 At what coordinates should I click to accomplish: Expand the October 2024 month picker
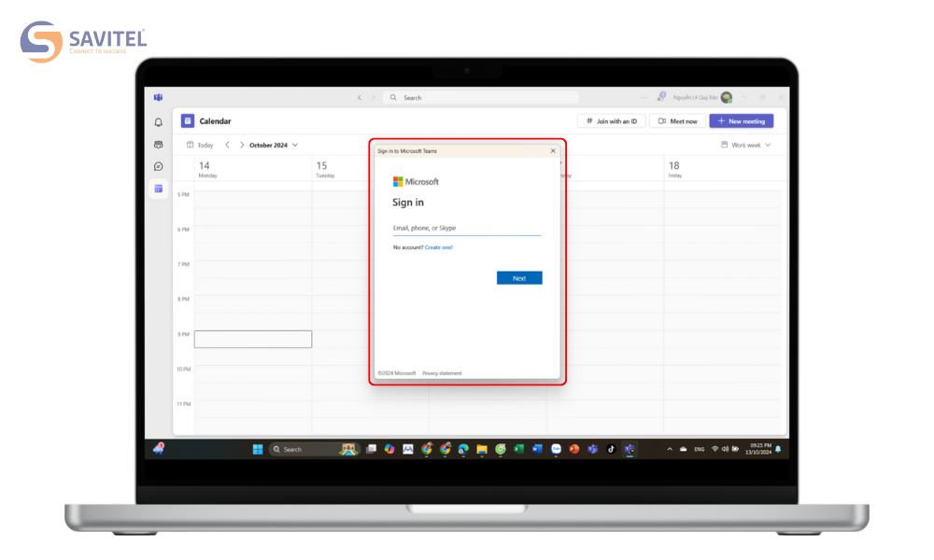[274, 146]
